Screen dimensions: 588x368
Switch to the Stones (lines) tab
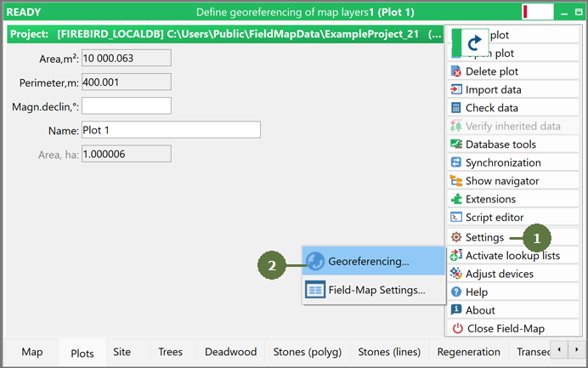[389, 352]
